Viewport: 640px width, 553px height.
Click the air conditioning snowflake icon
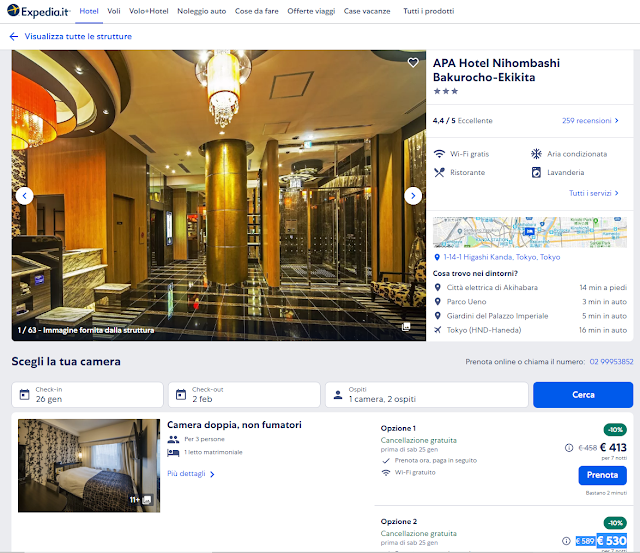tap(536, 154)
